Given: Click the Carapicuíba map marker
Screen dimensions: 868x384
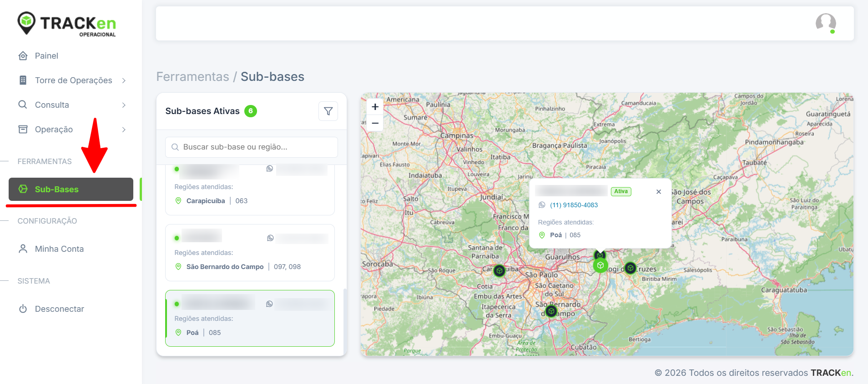Looking at the screenshot, I should 500,271.
